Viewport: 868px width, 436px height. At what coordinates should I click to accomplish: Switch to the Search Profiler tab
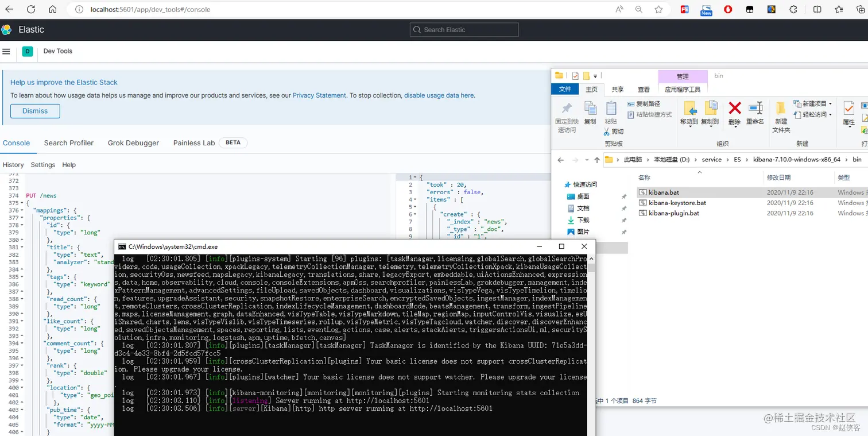69,143
